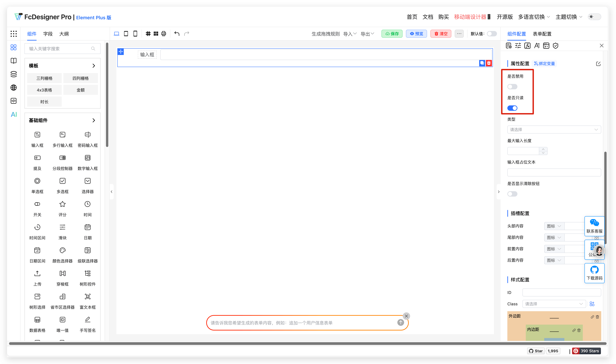Open the 头部内容 图标 dropdown
The image size is (616, 364).
tap(554, 226)
